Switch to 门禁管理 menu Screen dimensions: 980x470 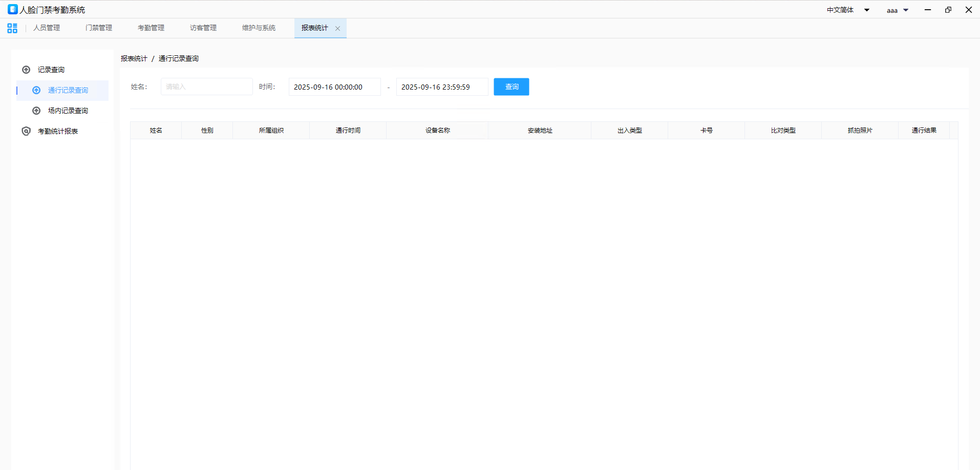pyautogui.click(x=99, y=28)
